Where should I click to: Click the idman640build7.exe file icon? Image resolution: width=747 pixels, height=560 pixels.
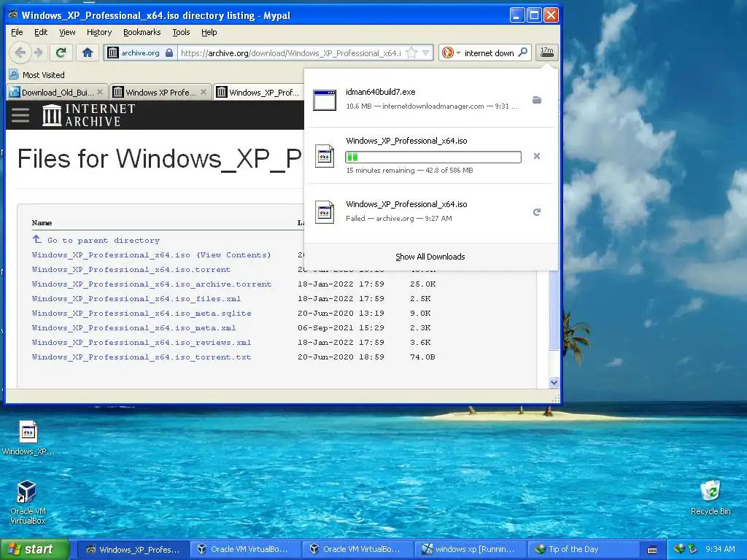pyautogui.click(x=325, y=100)
